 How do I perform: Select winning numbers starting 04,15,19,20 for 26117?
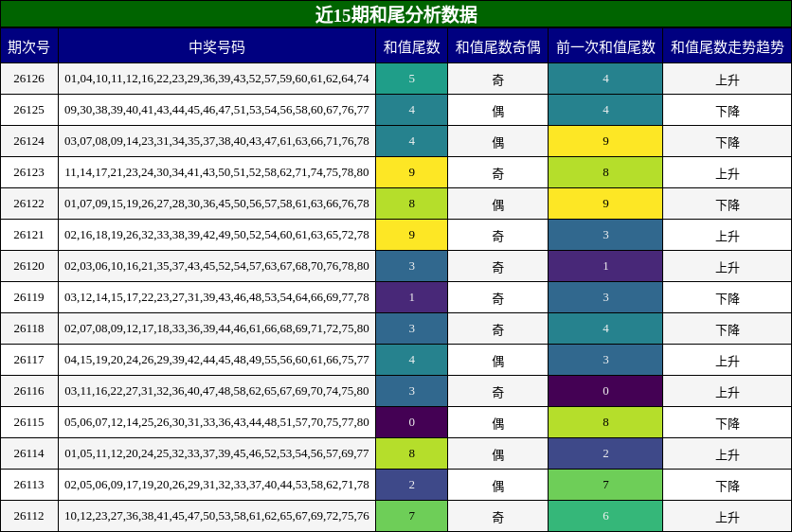click(217, 360)
